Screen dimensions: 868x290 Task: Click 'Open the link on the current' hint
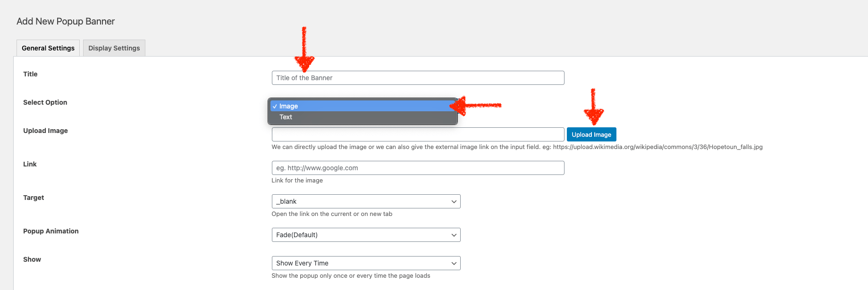[x=332, y=214]
